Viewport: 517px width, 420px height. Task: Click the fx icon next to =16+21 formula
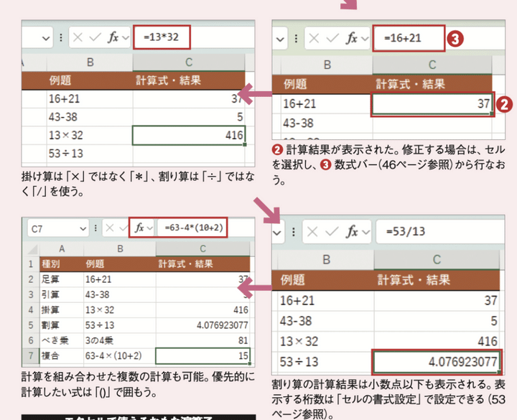click(350, 37)
